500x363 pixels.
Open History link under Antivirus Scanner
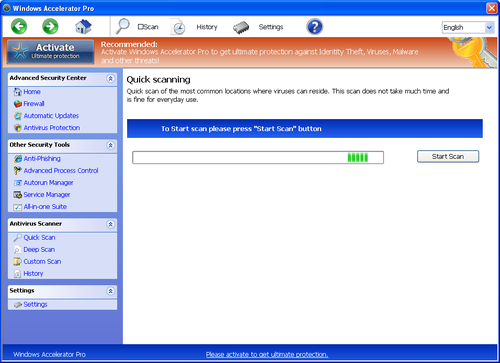33,274
